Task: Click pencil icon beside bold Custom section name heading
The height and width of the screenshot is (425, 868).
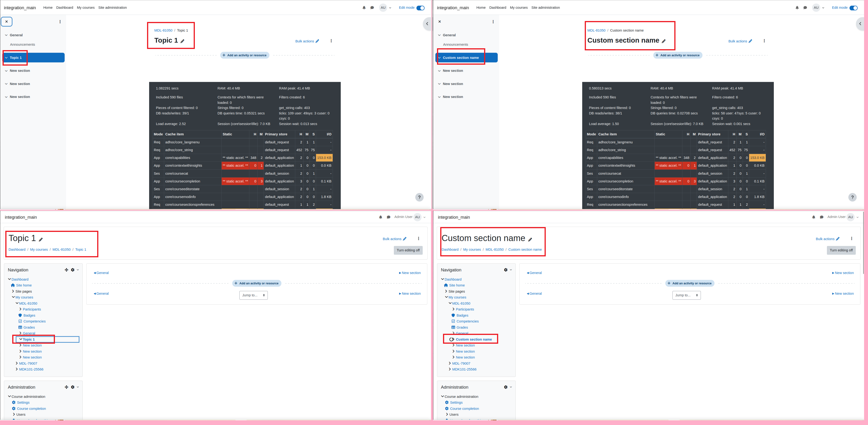Action: 663,41
